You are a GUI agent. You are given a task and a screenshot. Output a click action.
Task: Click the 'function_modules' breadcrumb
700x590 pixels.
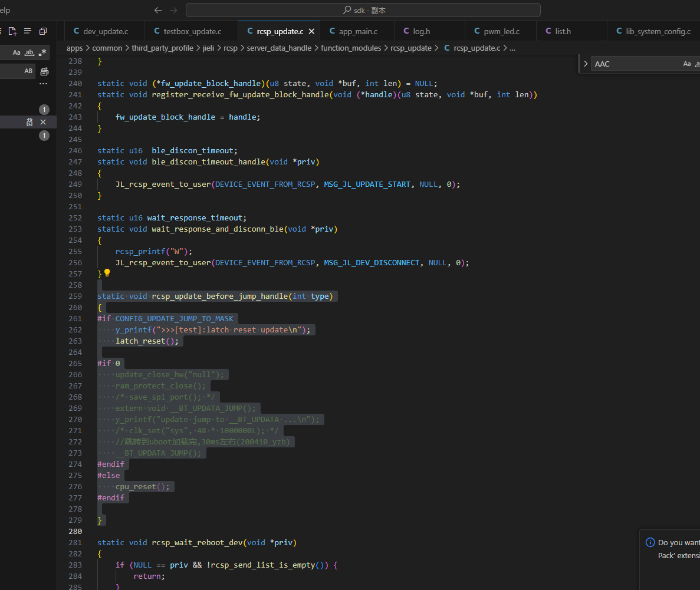tap(351, 48)
